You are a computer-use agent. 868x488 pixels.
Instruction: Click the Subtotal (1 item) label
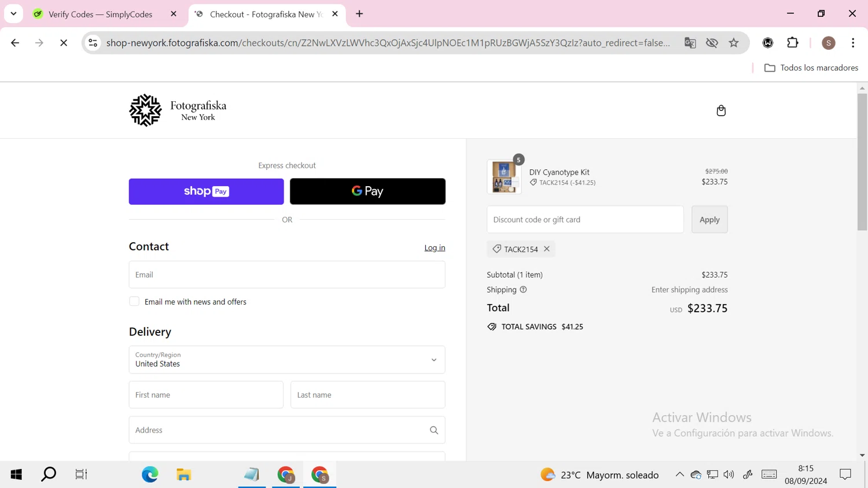(514, 275)
